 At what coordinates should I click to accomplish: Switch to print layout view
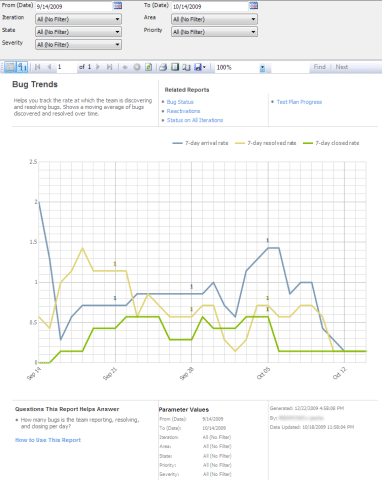click(x=175, y=67)
